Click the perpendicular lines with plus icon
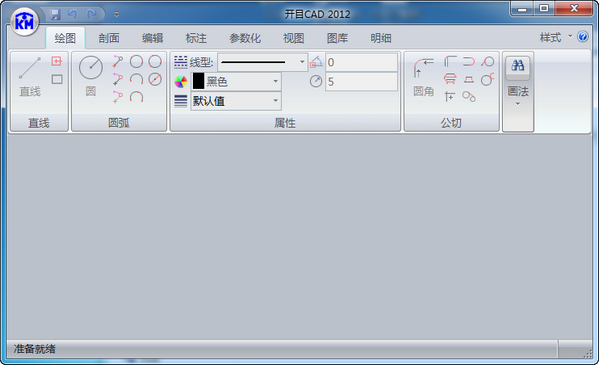 click(x=450, y=97)
